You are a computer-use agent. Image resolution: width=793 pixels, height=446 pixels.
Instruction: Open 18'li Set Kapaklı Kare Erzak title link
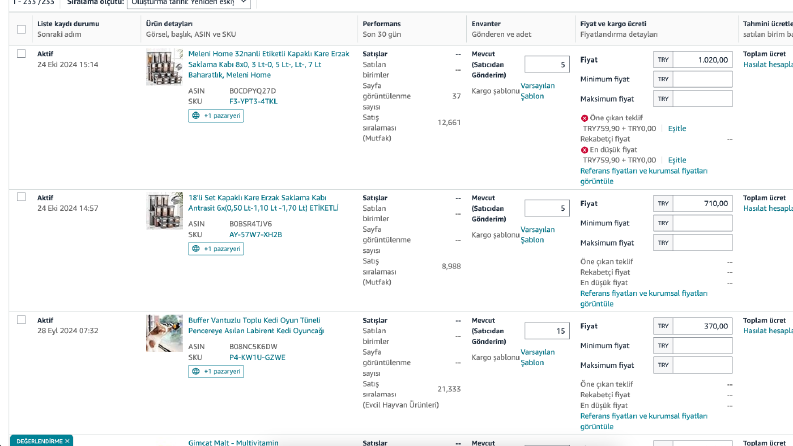tap(263, 203)
